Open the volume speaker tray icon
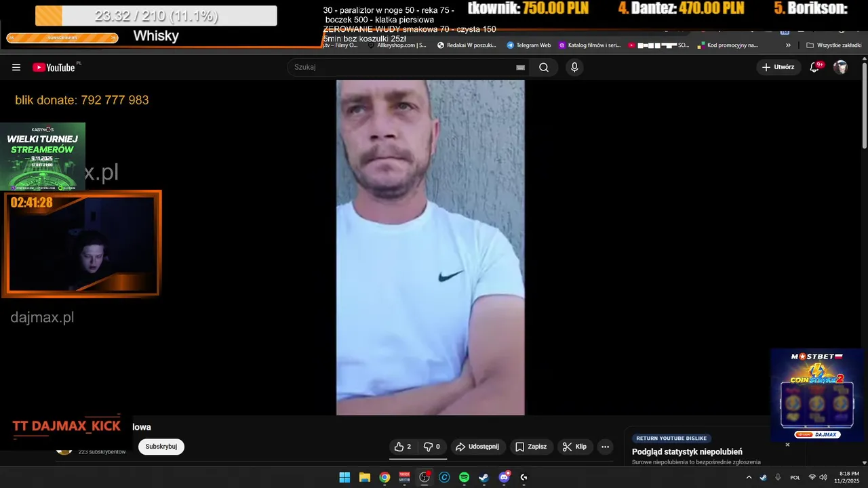Screen dimensions: 868x488 (823, 477)
